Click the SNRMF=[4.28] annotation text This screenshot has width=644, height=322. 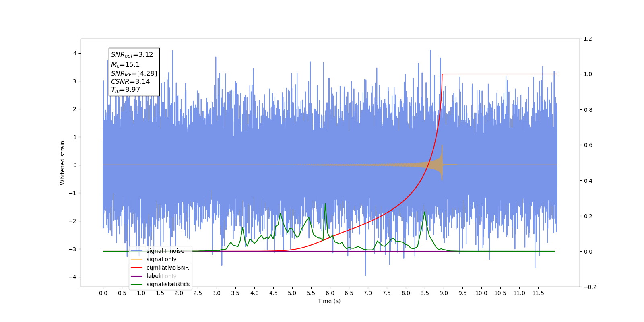click(134, 73)
